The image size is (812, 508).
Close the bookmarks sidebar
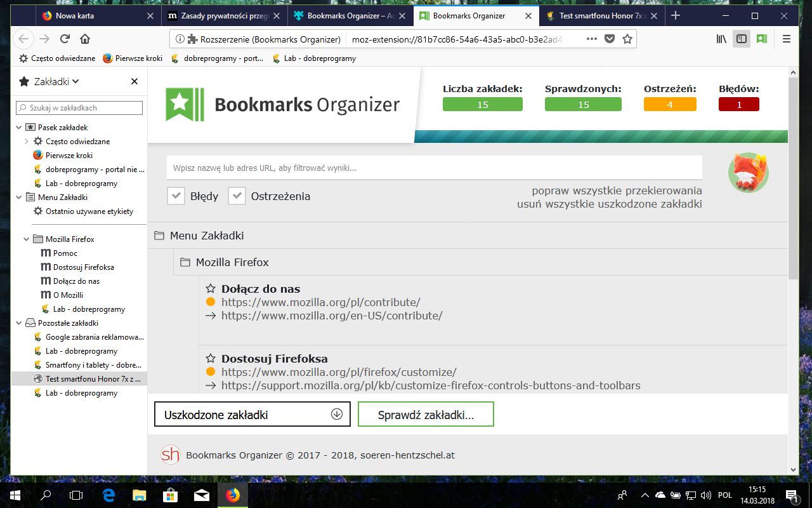(134, 81)
